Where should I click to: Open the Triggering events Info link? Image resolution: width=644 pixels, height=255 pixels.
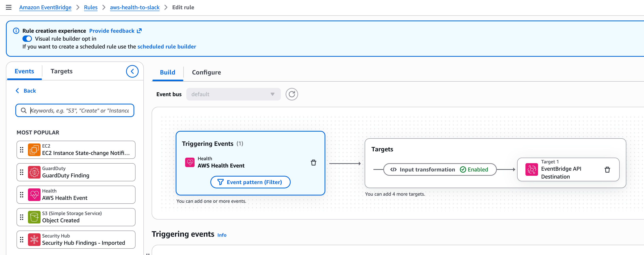click(x=222, y=235)
